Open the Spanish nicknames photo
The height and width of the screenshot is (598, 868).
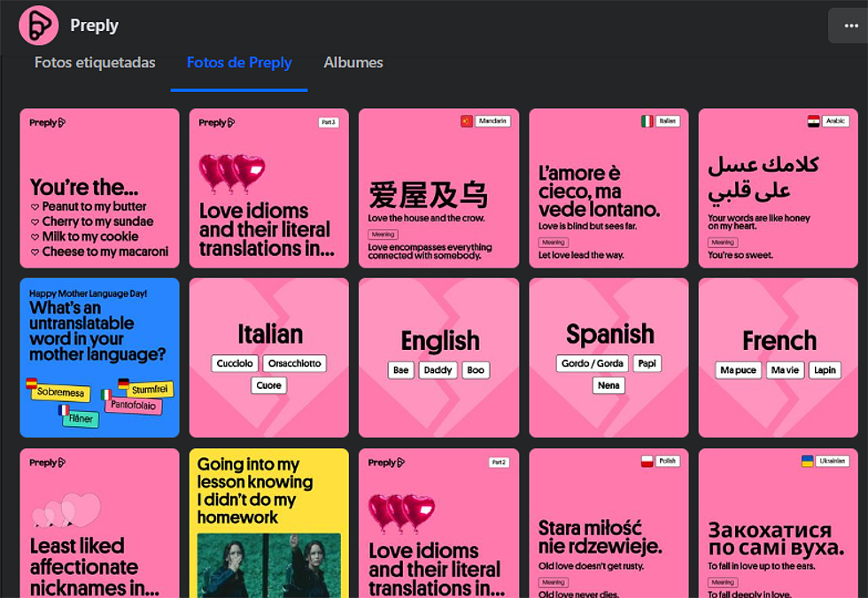pos(608,357)
